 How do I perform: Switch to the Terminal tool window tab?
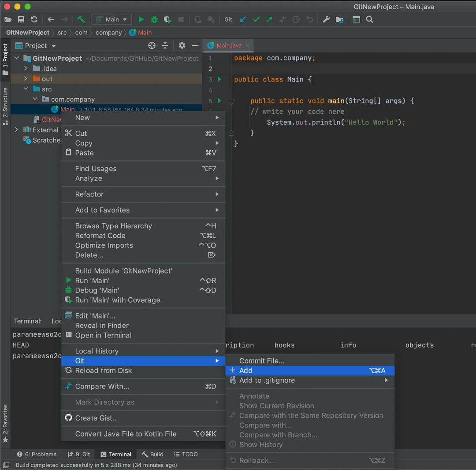tap(115, 454)
